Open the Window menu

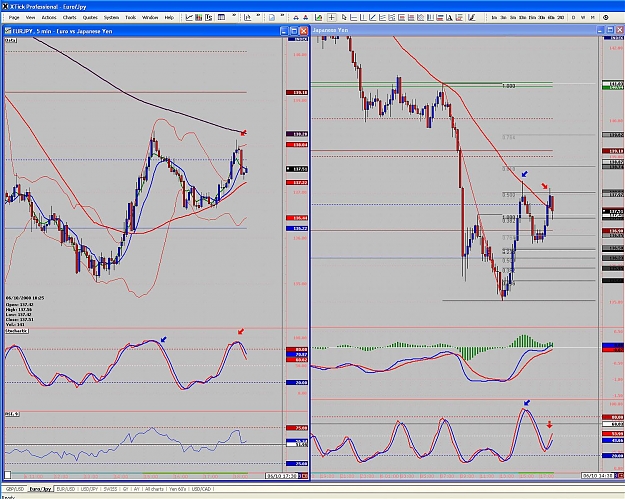pos(150,18)
